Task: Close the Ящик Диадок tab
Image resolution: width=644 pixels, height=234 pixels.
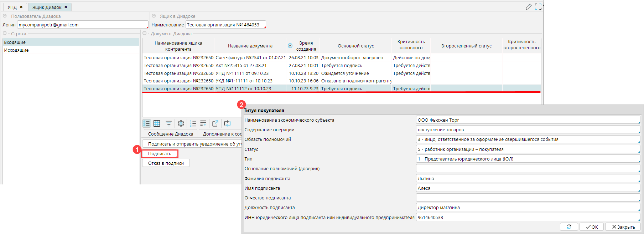Action: [66, 7]
